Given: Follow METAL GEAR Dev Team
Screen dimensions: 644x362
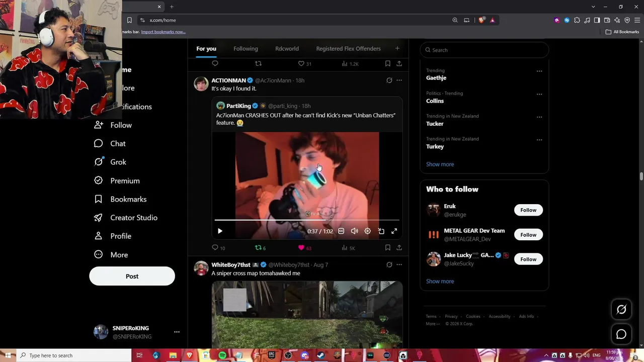Looking at the screenshot, I should [528, 235].
